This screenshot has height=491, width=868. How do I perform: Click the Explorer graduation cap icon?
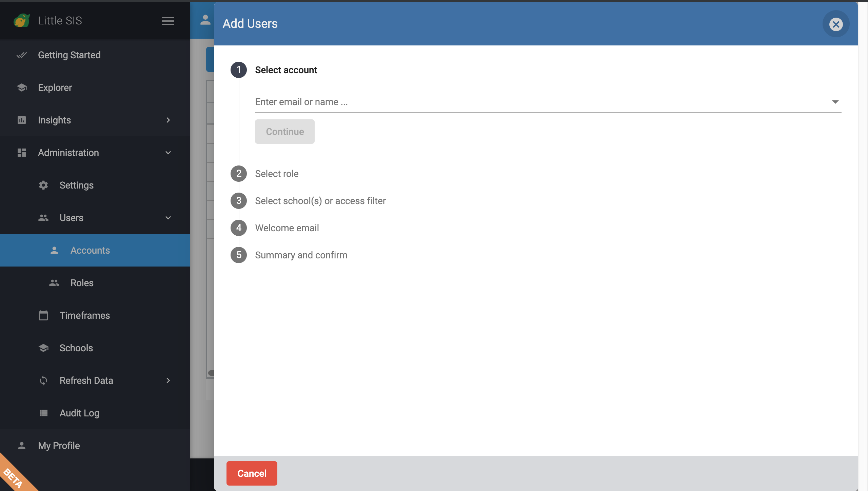22,87
